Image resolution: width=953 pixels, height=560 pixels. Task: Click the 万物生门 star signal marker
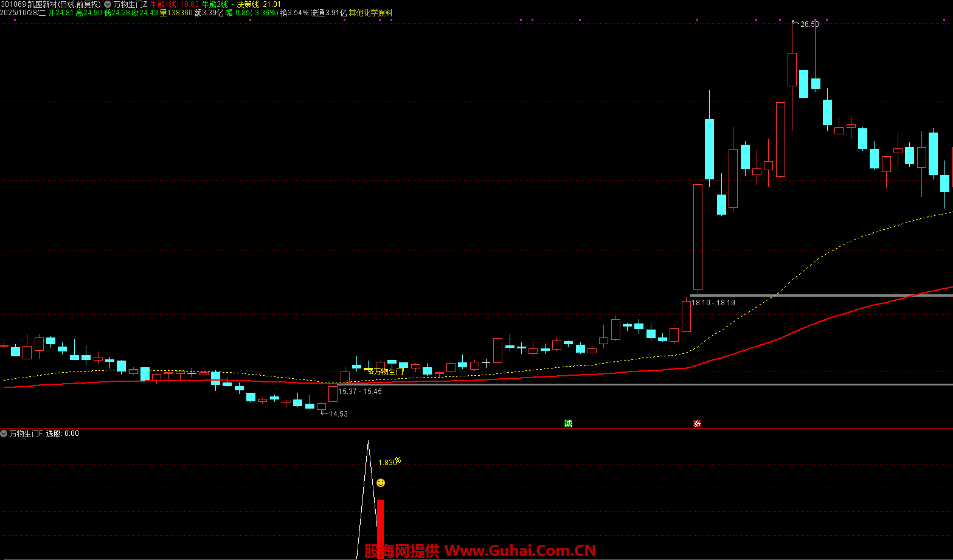click(x=383, y=372)
